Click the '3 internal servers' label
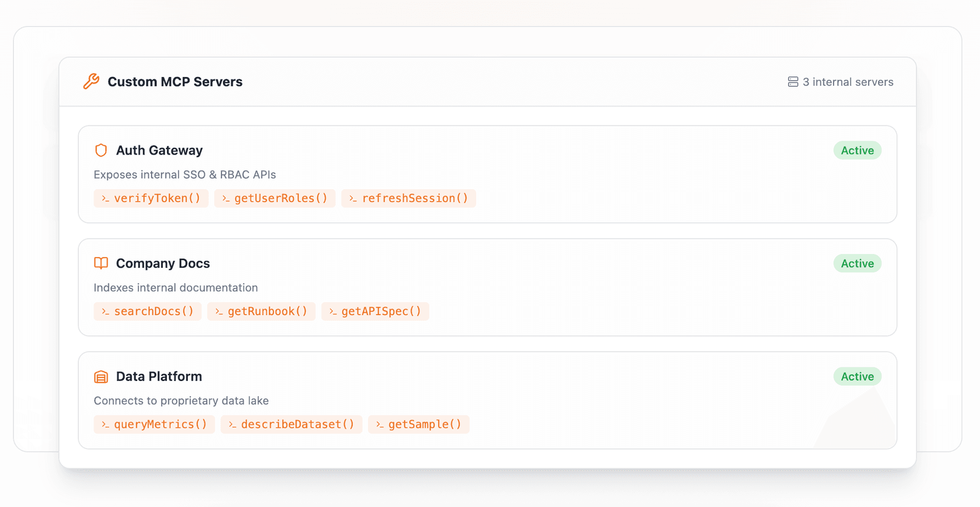Screen dimensions: 980x507 click(848, 82)
